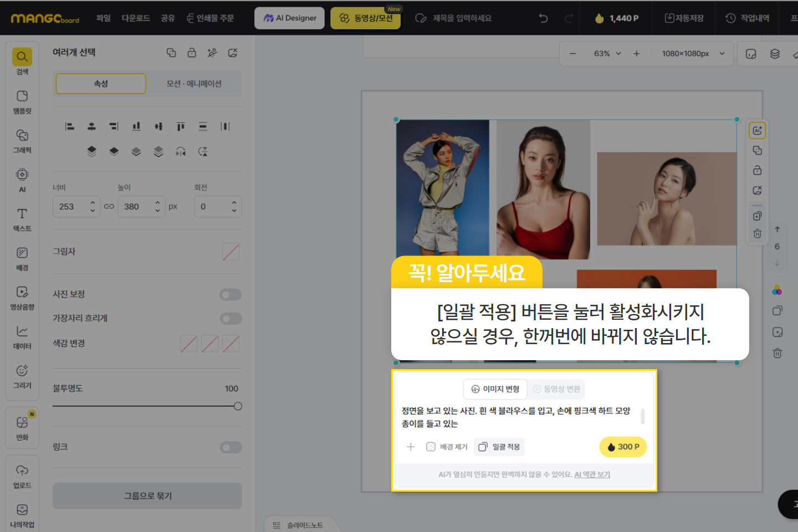Click the 제목을 입력하세요 title field
Viewport: 798px width, 532px height.
462,18
